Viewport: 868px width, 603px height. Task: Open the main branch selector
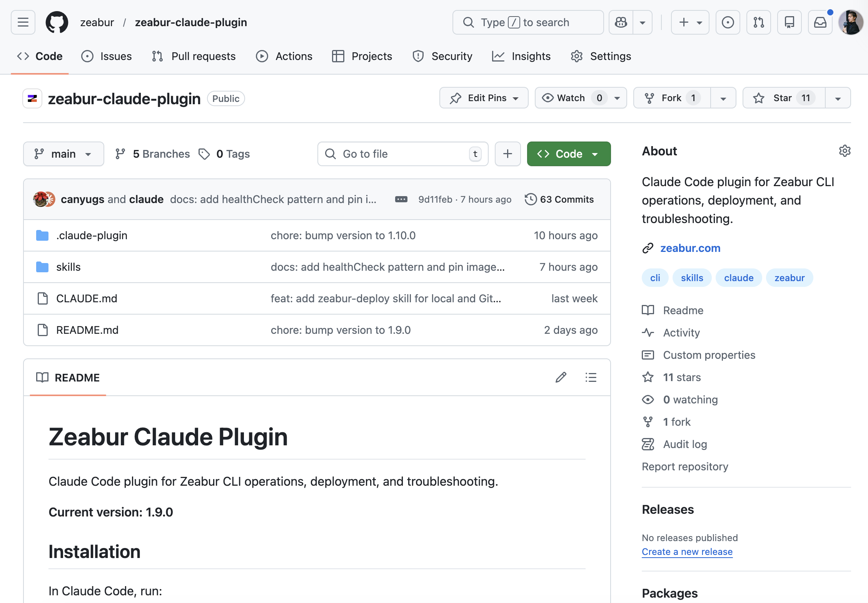coord(63,153)
